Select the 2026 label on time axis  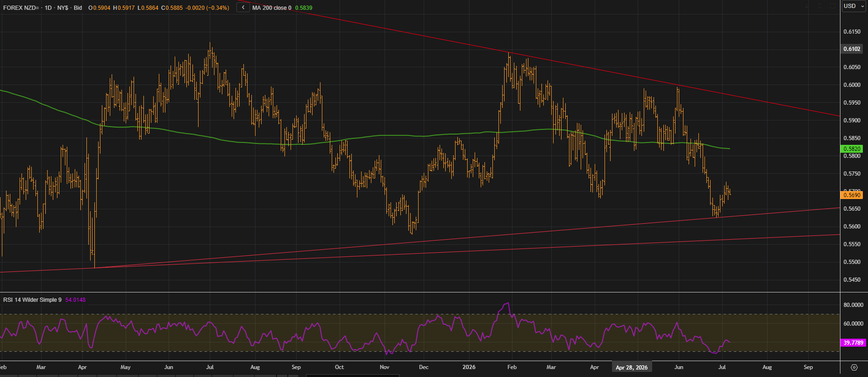(469, 367)
